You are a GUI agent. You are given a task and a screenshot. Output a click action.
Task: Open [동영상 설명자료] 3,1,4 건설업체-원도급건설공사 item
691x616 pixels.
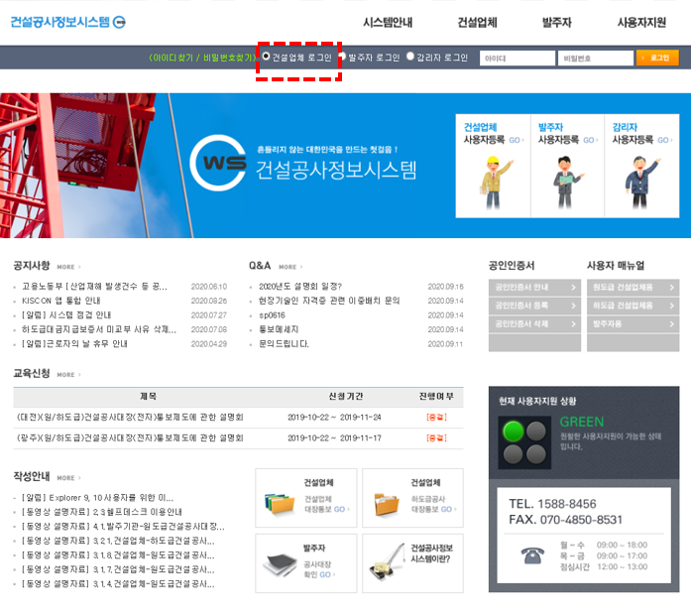click(118, 584)
